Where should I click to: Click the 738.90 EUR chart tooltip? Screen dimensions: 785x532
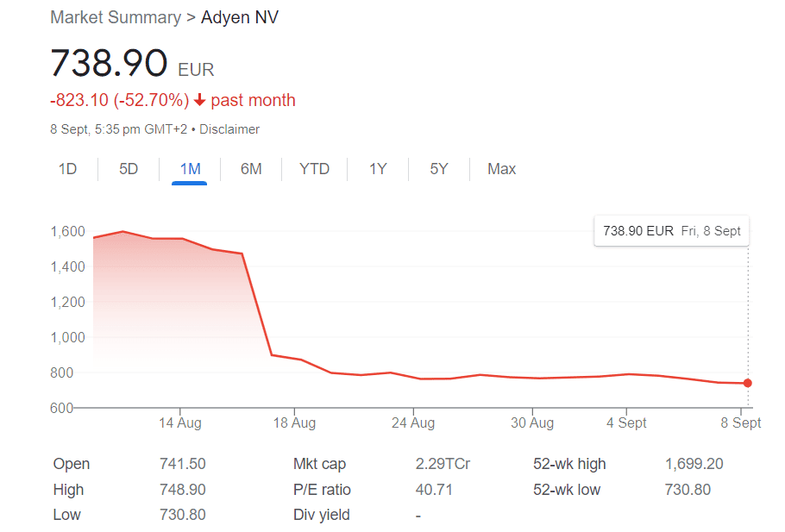pyautogui.click(x=671, y=231)
